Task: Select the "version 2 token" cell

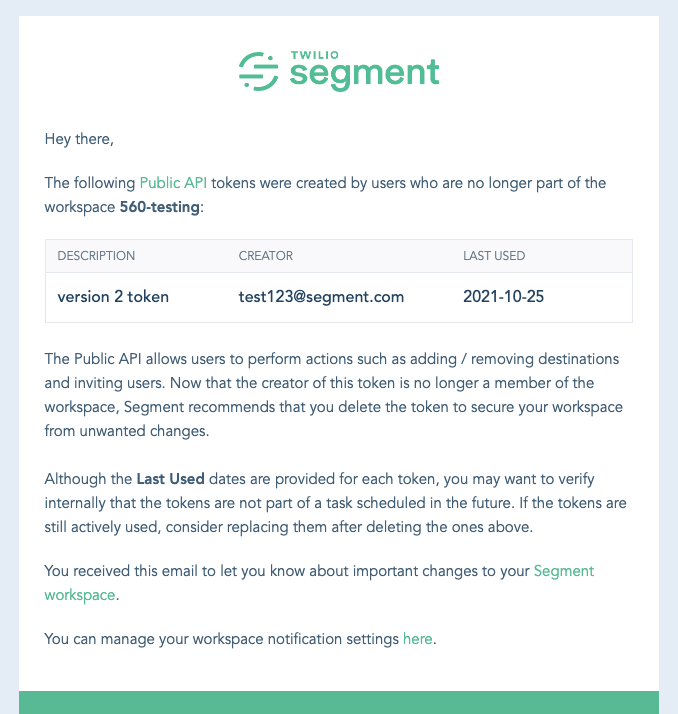Action: point(113,297)
